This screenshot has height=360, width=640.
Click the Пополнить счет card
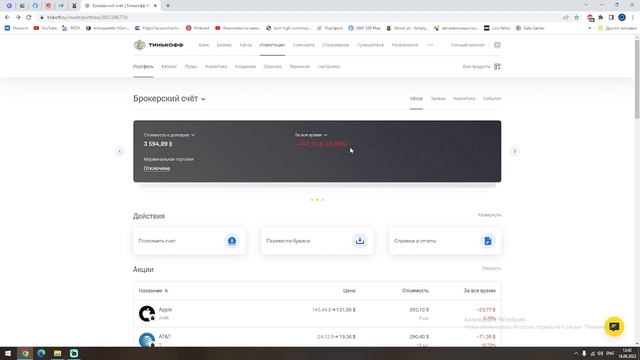click(189, 241)
